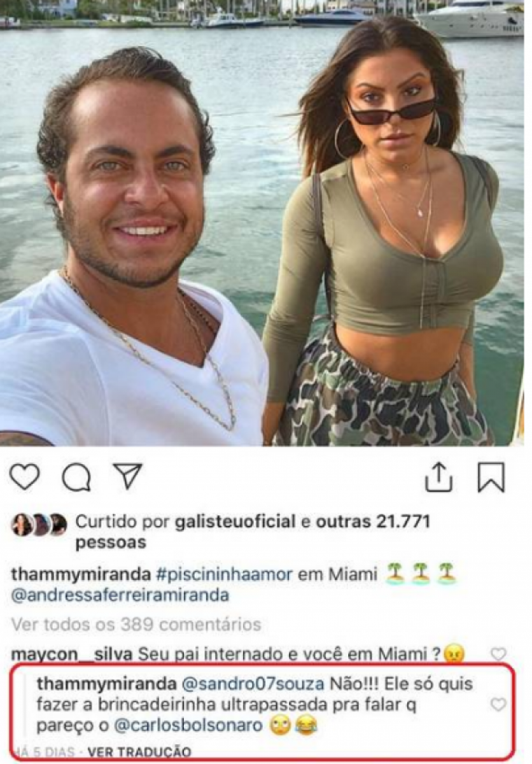Open #piscininhaamor hashtag
Screen dimensions: 532x764
coord(225,574)
